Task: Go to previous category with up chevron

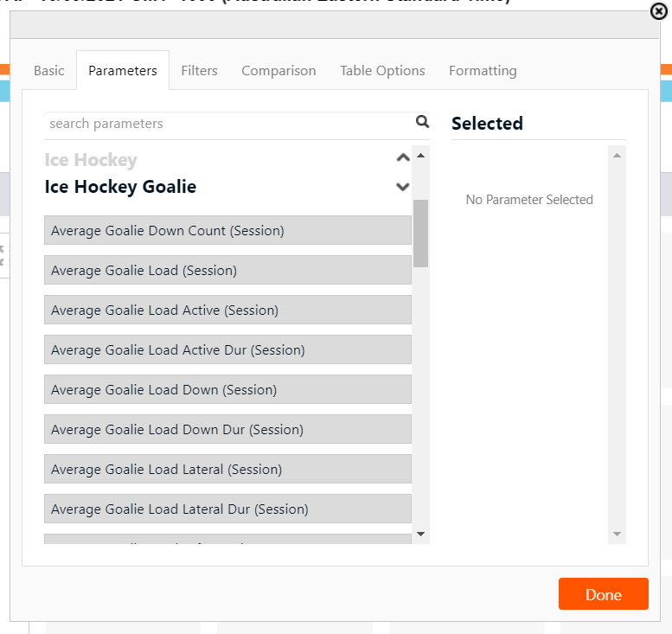Action: pyautogui.click(x=403, y=157)
